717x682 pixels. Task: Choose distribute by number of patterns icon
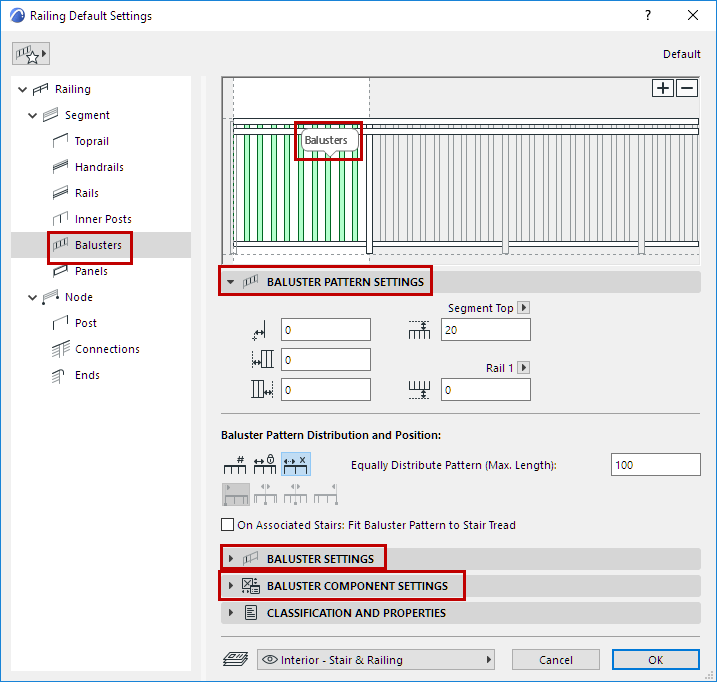[x=235, y=465]
